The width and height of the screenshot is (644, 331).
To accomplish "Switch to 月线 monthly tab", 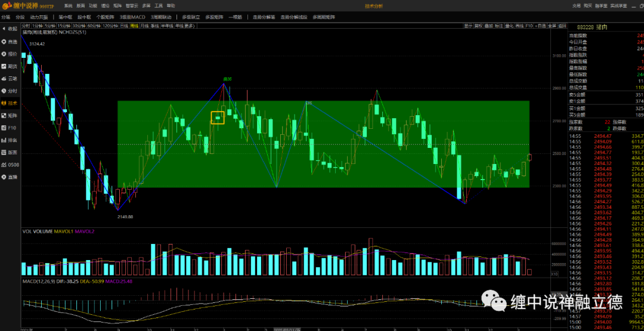I will (x=144, y=26).
